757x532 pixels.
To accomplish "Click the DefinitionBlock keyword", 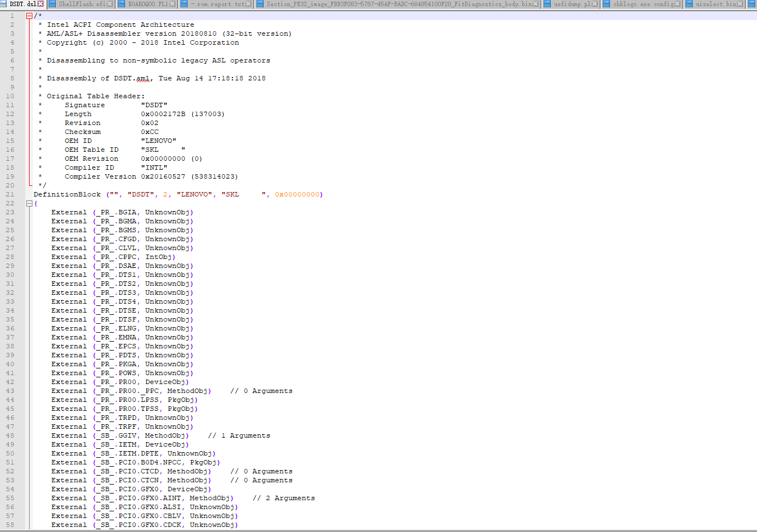I will (67, 194).
